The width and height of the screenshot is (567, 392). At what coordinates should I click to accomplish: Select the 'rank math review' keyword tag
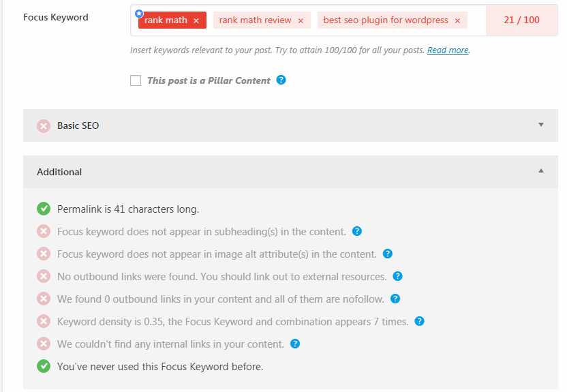[x=255, y=20]
